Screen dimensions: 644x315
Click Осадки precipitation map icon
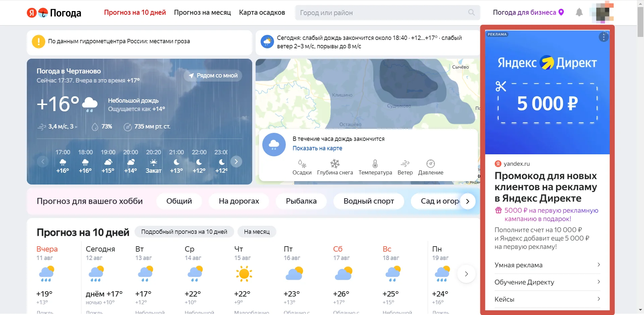302,164
